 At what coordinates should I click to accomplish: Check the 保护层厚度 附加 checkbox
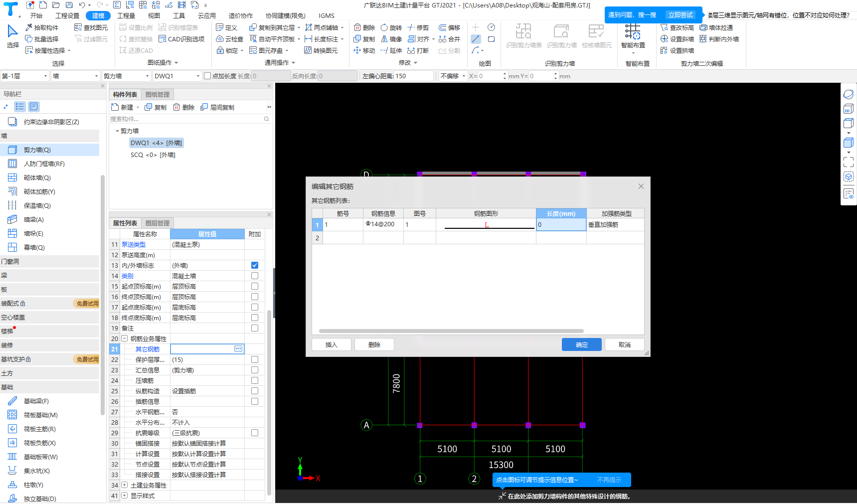point(255,359)
